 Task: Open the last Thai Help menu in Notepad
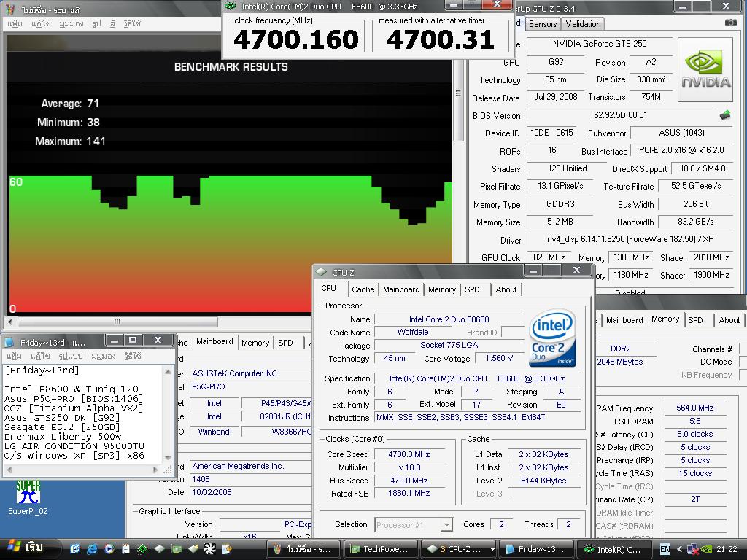pyautogui.click(x=133, y=356)
